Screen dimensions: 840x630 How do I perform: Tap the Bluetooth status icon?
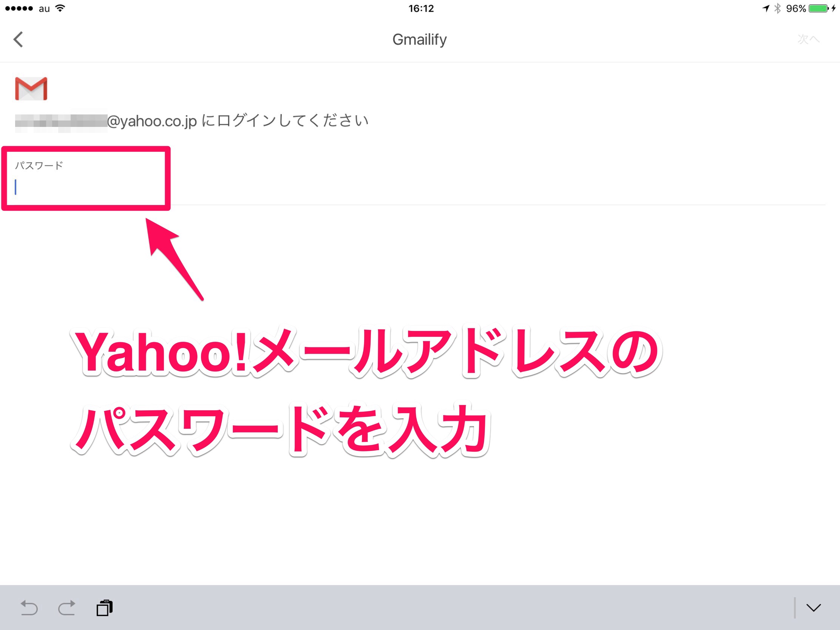pyautogui.click(x=777, y=8)
